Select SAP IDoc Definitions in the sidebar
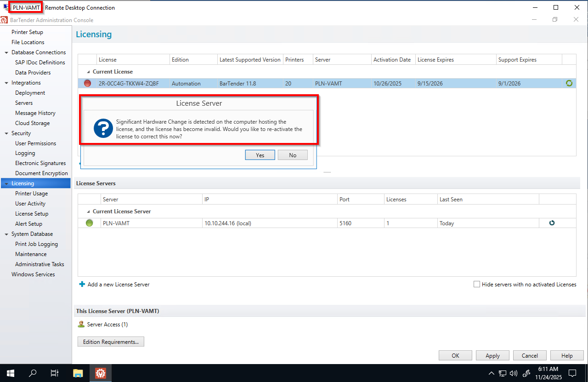 [x=40, y=63]
